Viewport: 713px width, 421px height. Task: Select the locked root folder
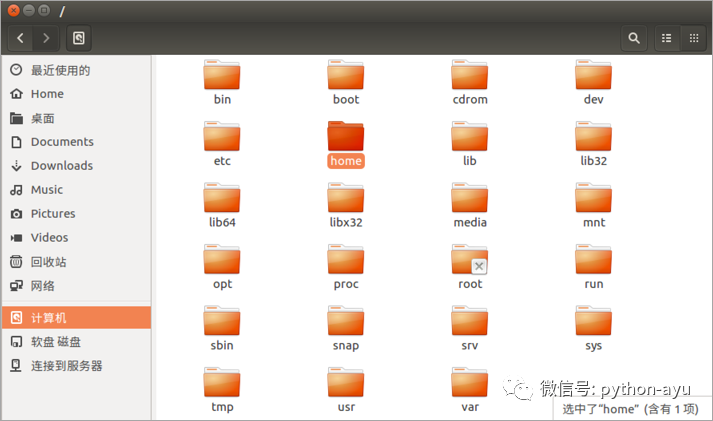[x=470, y=267]
